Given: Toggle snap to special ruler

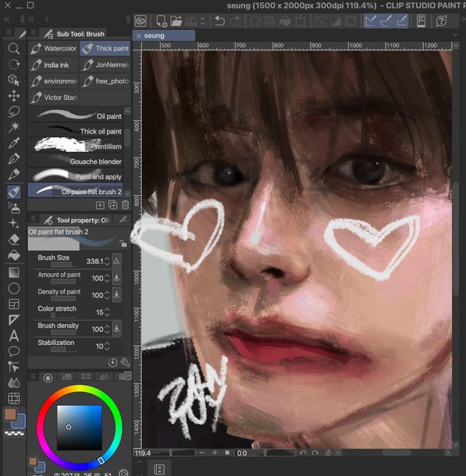Looking at the screenshot, I should [x=386, y=21].
